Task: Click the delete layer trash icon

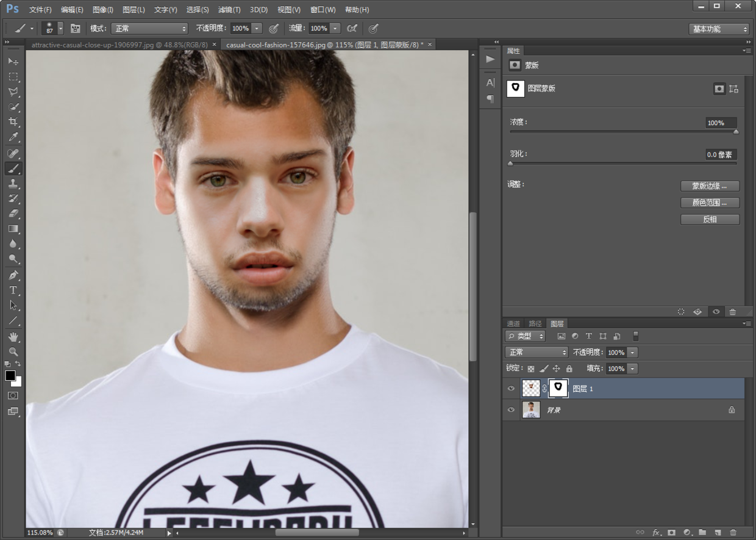Action: pyautogui.click(x=733, y=533)
